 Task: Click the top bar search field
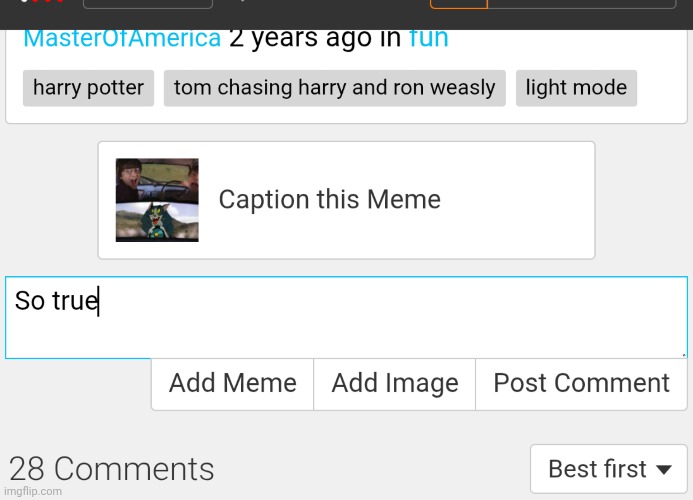pos(148,4)
